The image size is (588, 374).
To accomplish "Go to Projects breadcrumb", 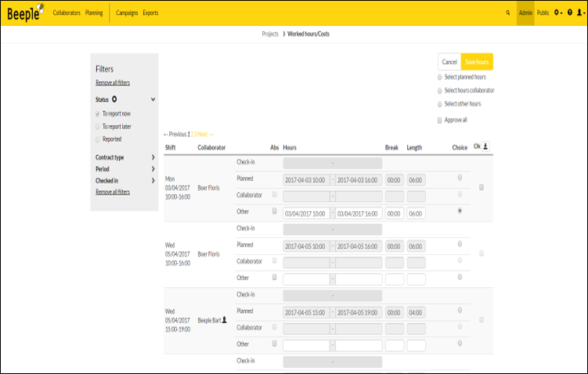I will coord(270,34).
